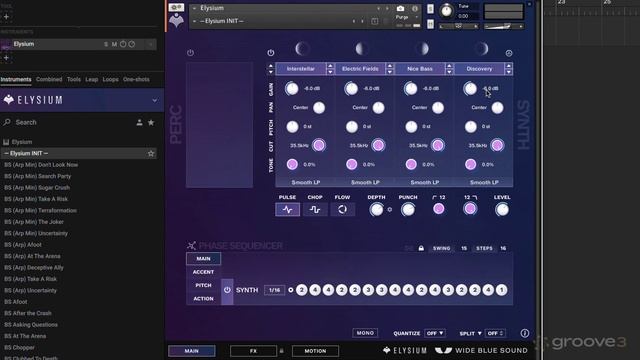The image size is (640, 360).
Task: Click the DEPTH knob
Action: (376, 209)
